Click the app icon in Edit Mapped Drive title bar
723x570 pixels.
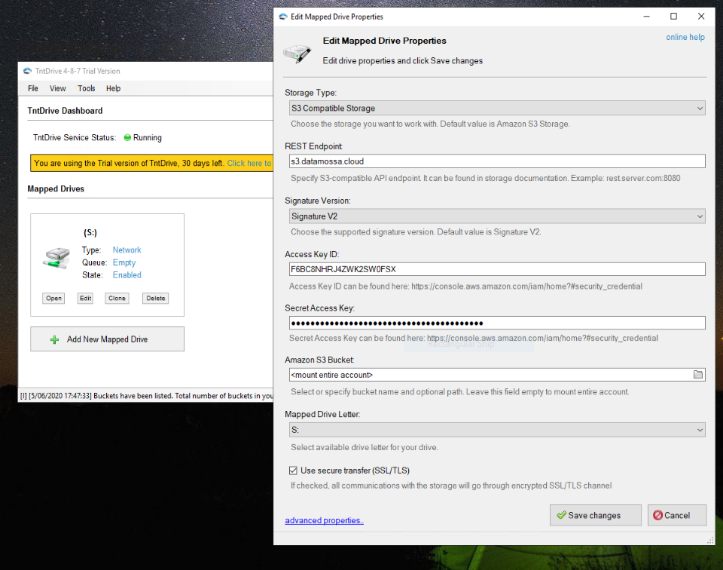(x=283, y=17)
